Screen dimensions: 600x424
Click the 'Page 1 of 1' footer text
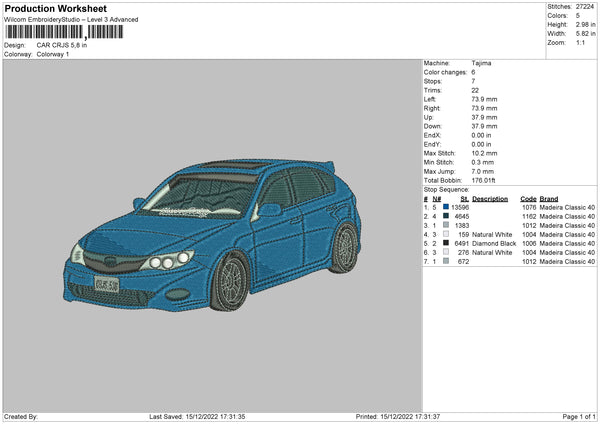pos(579,417)
